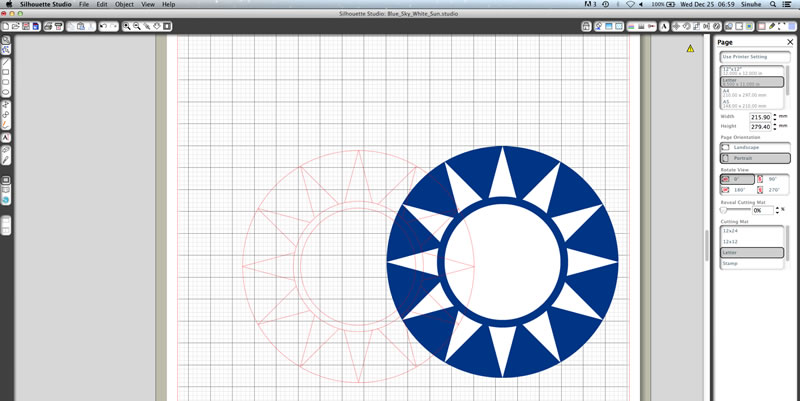Select the Rounded Rectangle tool
The image size is (800, 401).
(x=6, y=82)
